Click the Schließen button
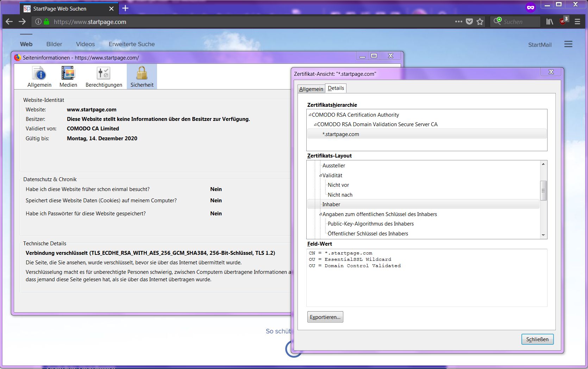 [537, 339]
